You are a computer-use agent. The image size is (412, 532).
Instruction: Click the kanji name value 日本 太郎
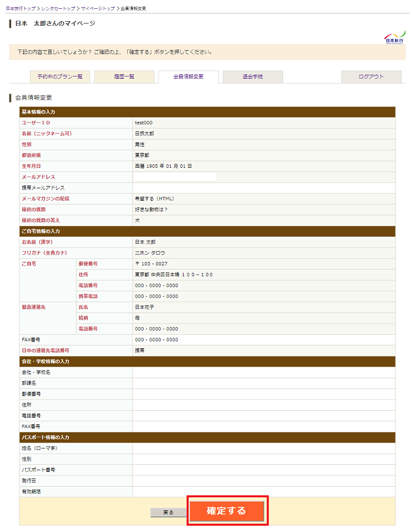[145, 242]
